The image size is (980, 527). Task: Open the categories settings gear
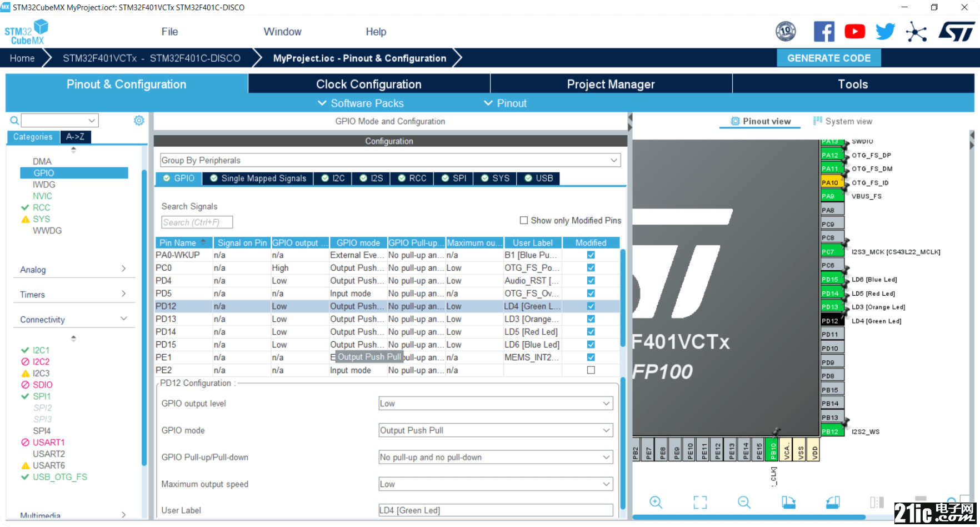pyautogui.click(x=139, y=120)
